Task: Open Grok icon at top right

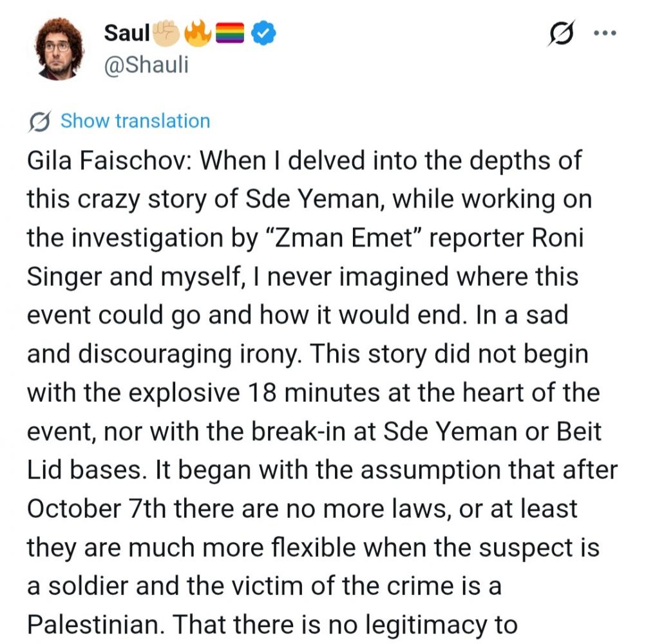Action: tap(560, 34)
